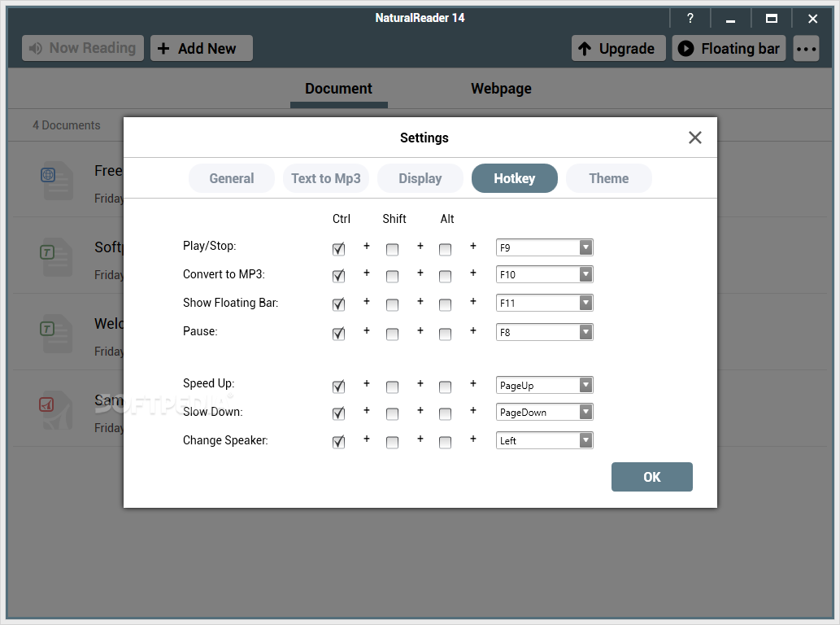Click the Show Floating Bar label
Image resolution: width=840 pixels, height=625 pixels.
[230, 303]
